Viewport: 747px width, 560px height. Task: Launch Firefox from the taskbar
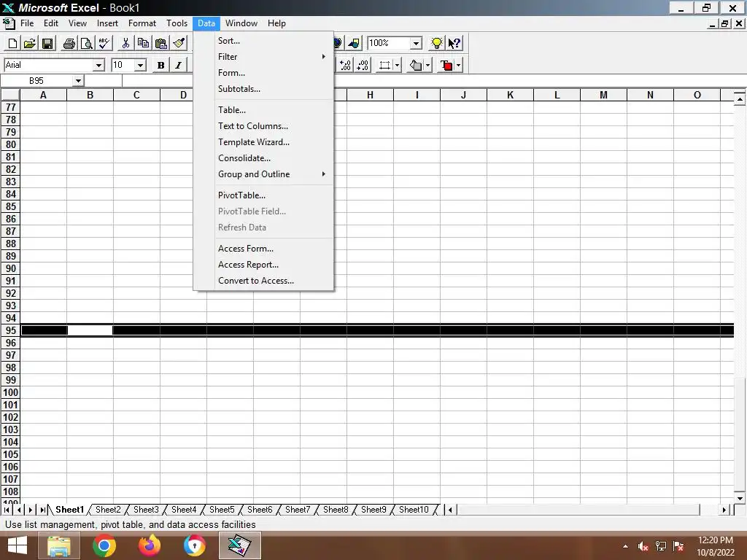[x=149, y=545]
